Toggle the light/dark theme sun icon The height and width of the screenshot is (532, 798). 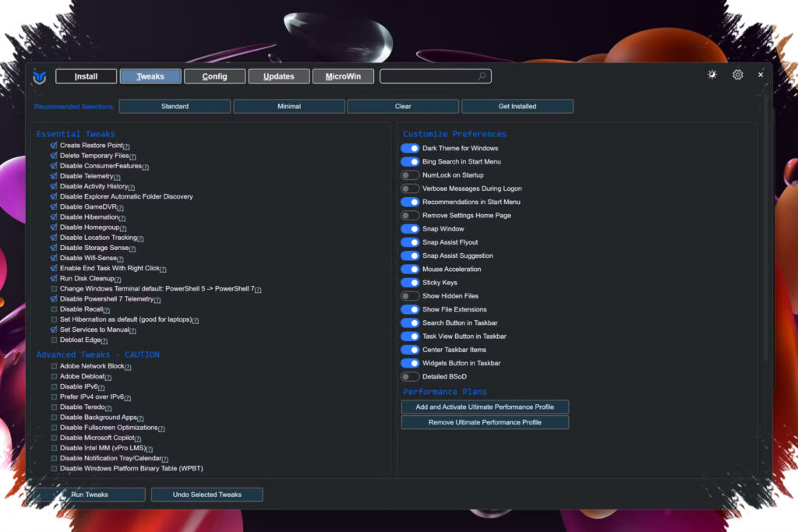point(712,75)
